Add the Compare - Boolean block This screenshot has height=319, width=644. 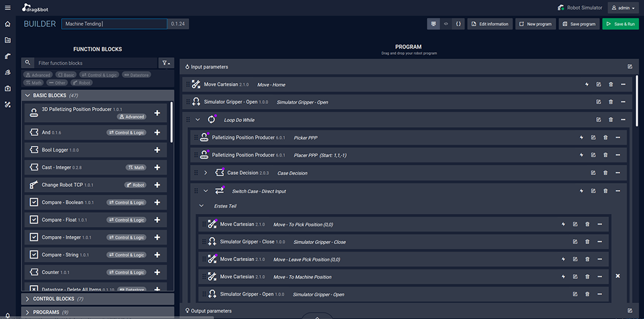(x=157, y=202)
